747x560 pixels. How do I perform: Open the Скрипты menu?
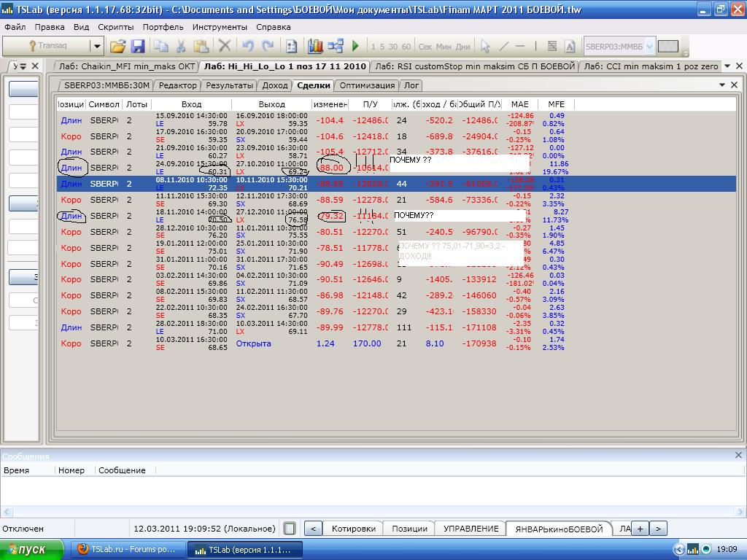(115, 27)
